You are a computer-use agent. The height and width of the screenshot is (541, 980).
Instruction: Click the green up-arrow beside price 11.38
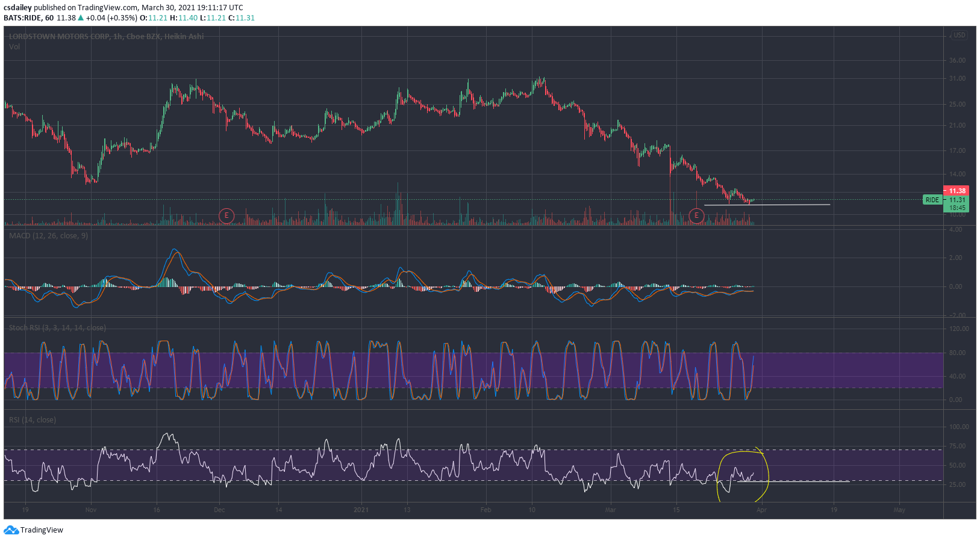[81, 18]
